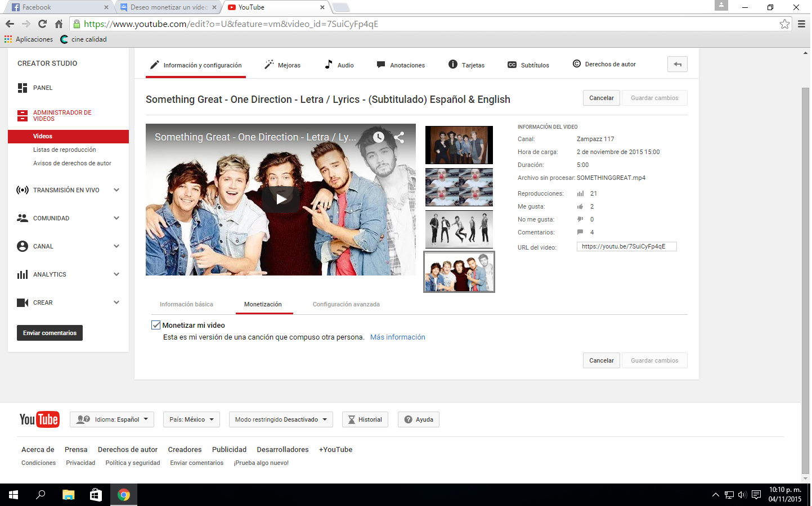Expand the Transmisión en vivo section
812x506 pixels.
coord(116,190)
